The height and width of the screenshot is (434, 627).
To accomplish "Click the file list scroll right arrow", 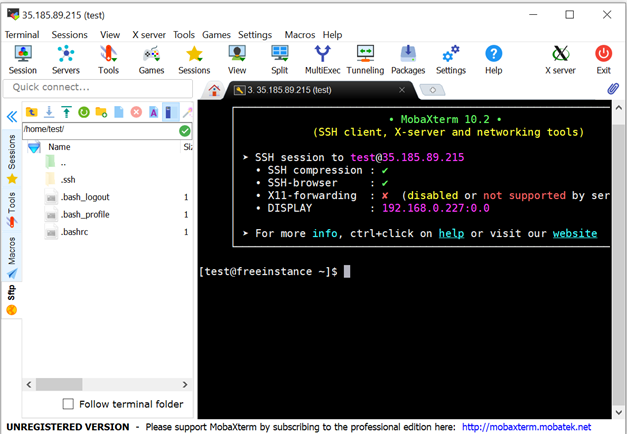I will click(185, 384).
